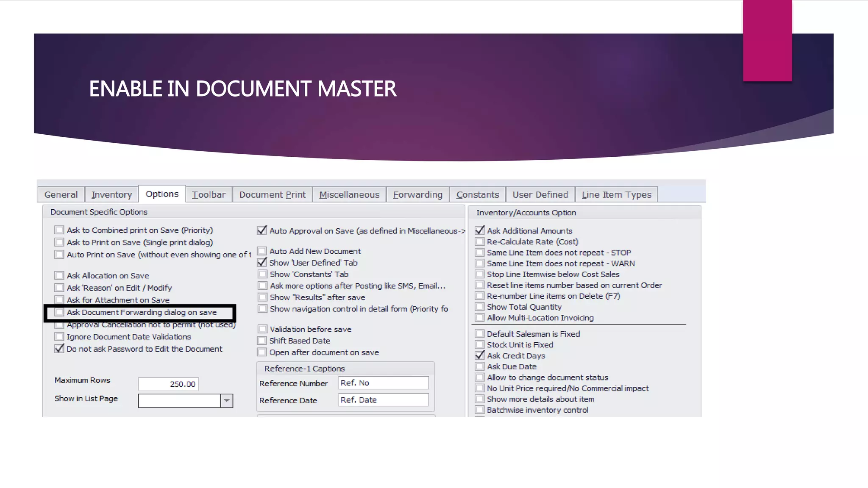Tick Ask Document Forwarding dialog on save
This screenshot has width=868, height=488.
(59, 312)
